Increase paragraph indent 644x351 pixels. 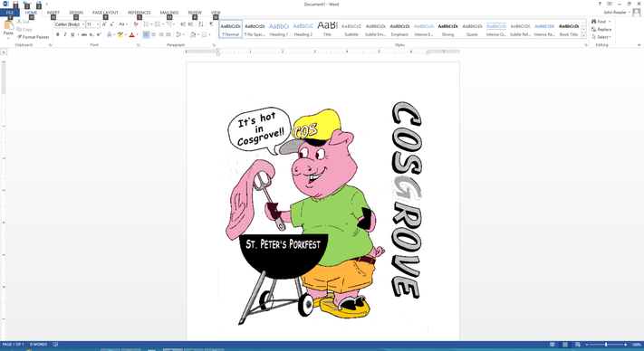(190, 24)
